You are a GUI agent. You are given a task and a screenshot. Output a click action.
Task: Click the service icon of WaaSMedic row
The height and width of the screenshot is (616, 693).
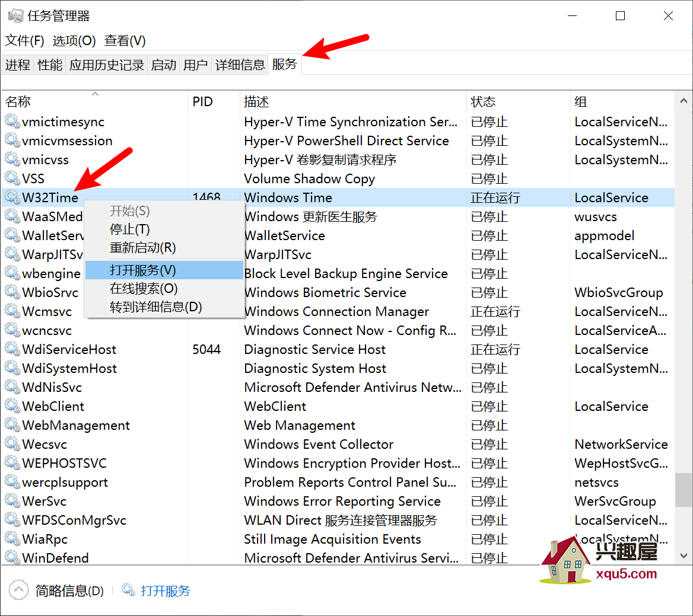[12, 216]
